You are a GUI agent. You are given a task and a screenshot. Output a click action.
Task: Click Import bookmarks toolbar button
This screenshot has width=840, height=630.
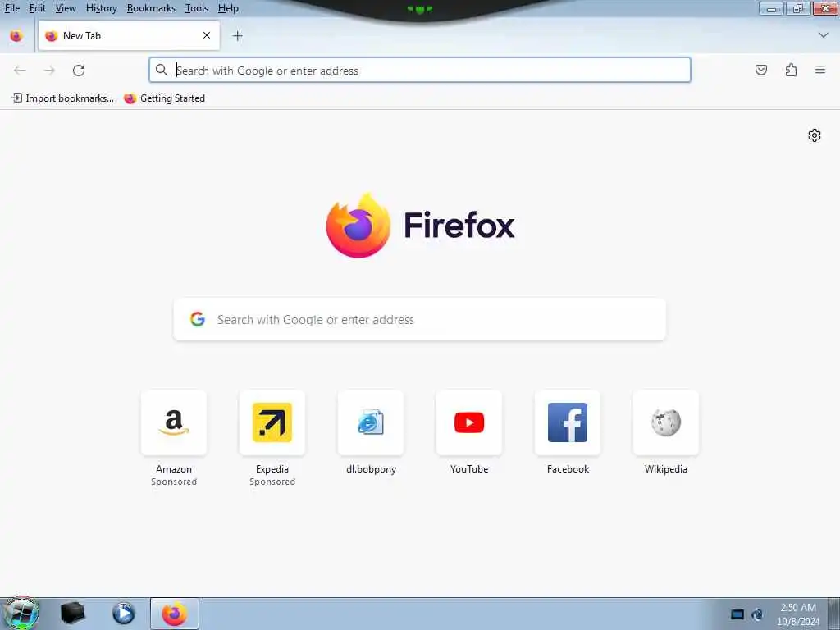click(62, 98)
